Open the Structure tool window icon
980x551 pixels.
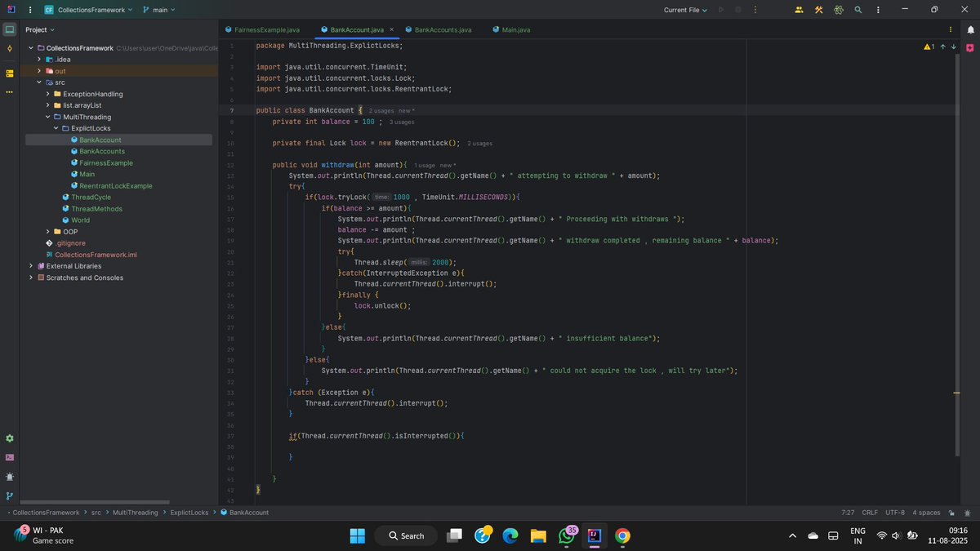[x=10, y=73]
